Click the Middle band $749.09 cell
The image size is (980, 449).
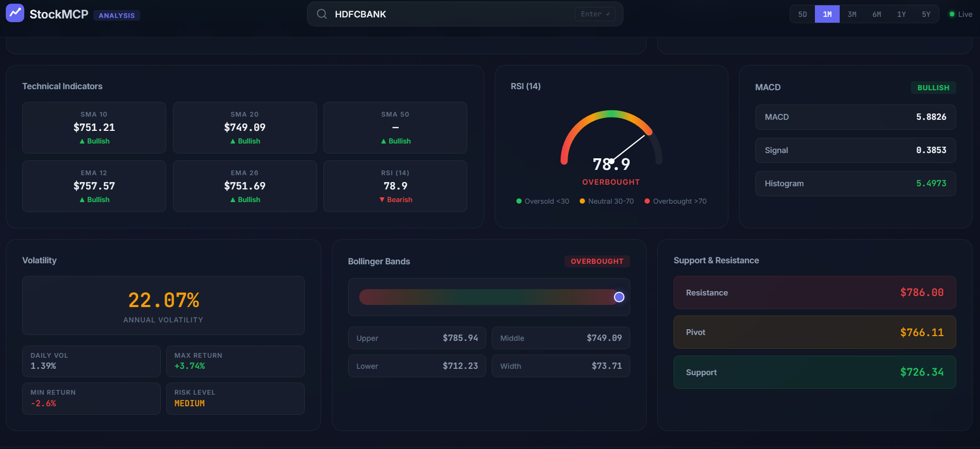click(561, 338)
